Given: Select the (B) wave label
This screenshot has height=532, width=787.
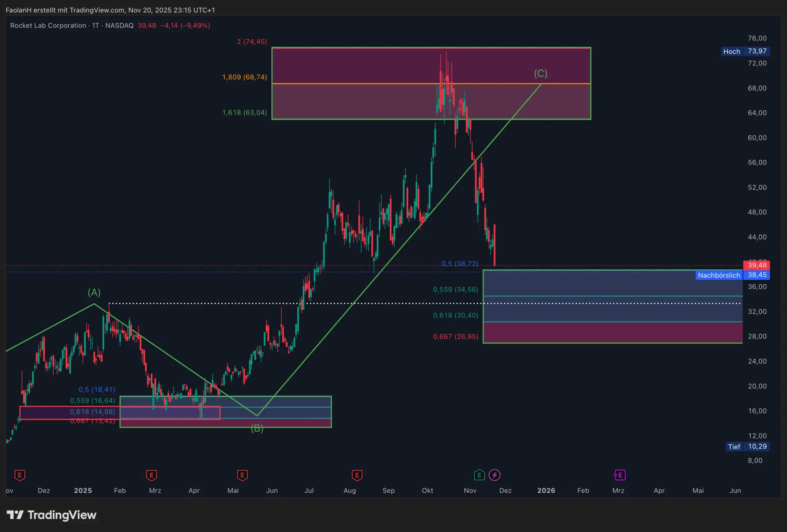Looking at the screenshot, I should pos(257,428).
